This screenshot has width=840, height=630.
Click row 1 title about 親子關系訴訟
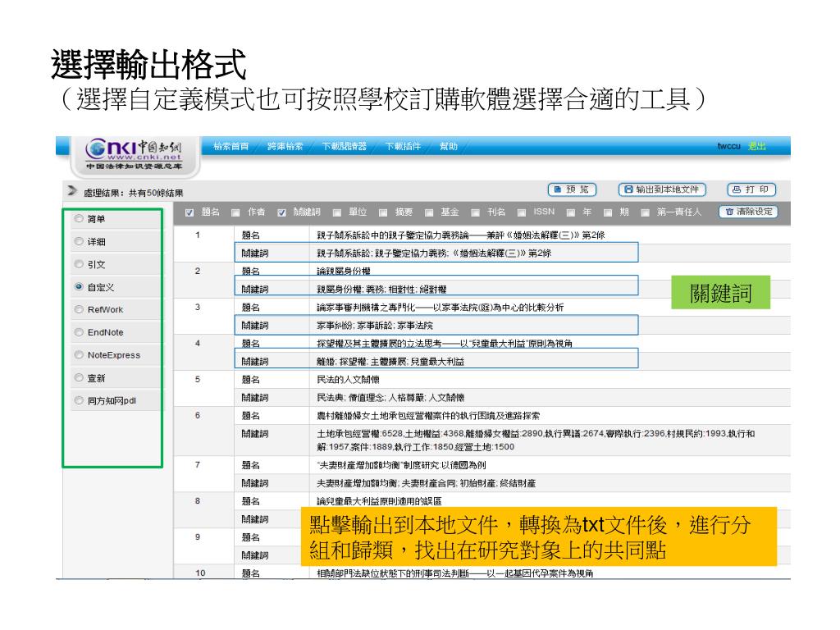(460, 235)
